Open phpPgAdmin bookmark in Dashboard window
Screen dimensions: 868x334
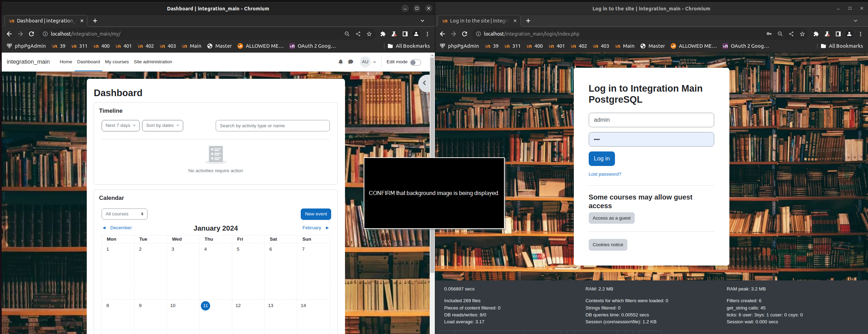[26, 46]
